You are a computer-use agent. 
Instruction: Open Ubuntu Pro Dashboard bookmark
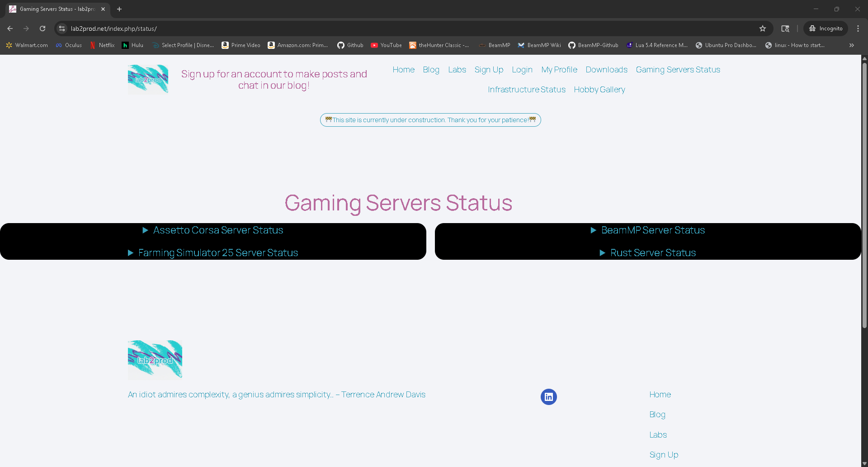click(726, 45)
